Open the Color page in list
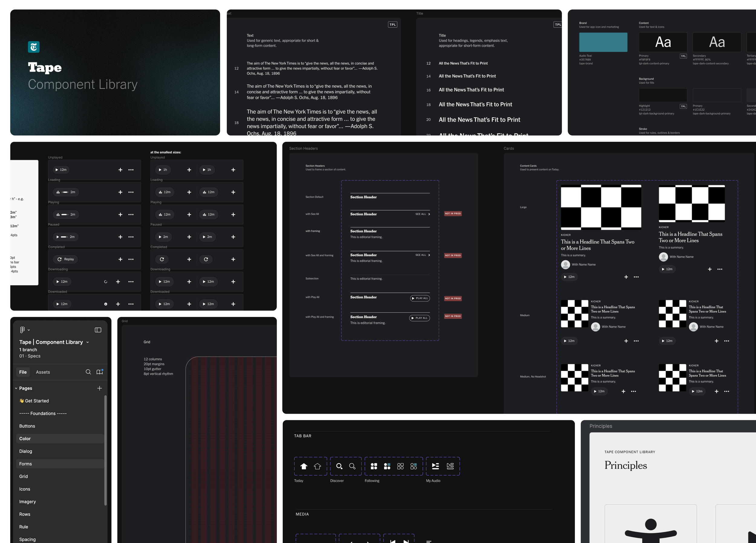 tap(25, 439)
